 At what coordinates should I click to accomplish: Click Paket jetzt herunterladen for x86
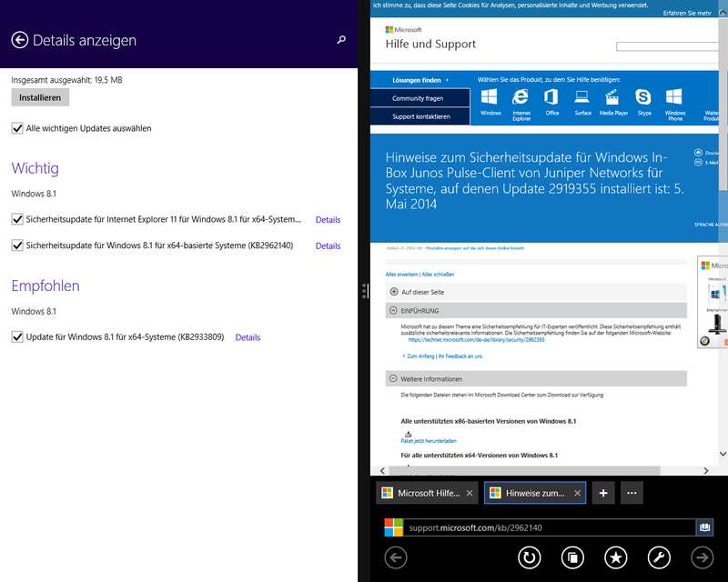pyautogui.click(x=429, y=440)
